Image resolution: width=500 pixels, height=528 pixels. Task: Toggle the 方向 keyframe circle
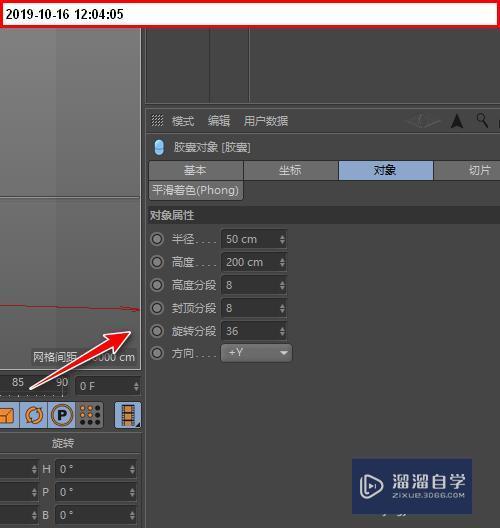click(x=157, y=353)
